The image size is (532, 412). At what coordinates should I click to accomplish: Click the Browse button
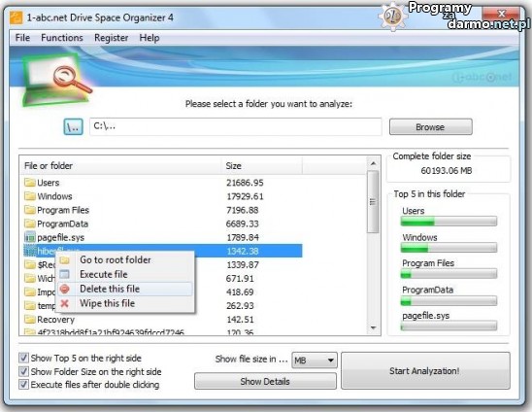tap(431, 127)
